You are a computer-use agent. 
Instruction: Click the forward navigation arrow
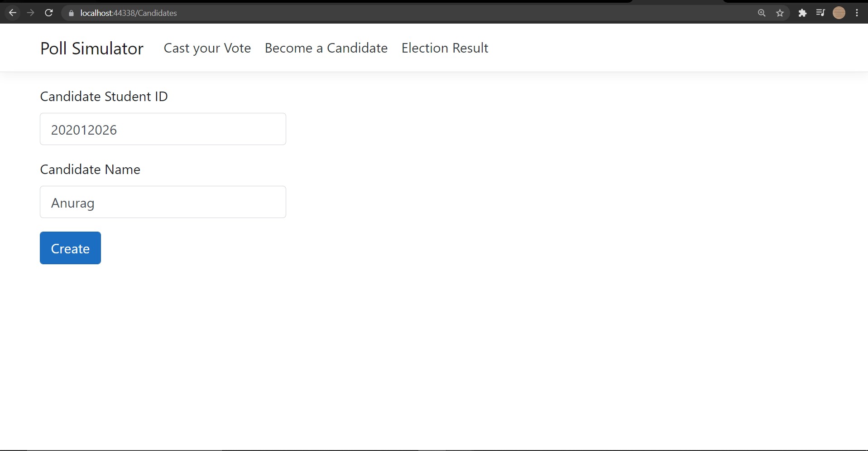point(31,13)
